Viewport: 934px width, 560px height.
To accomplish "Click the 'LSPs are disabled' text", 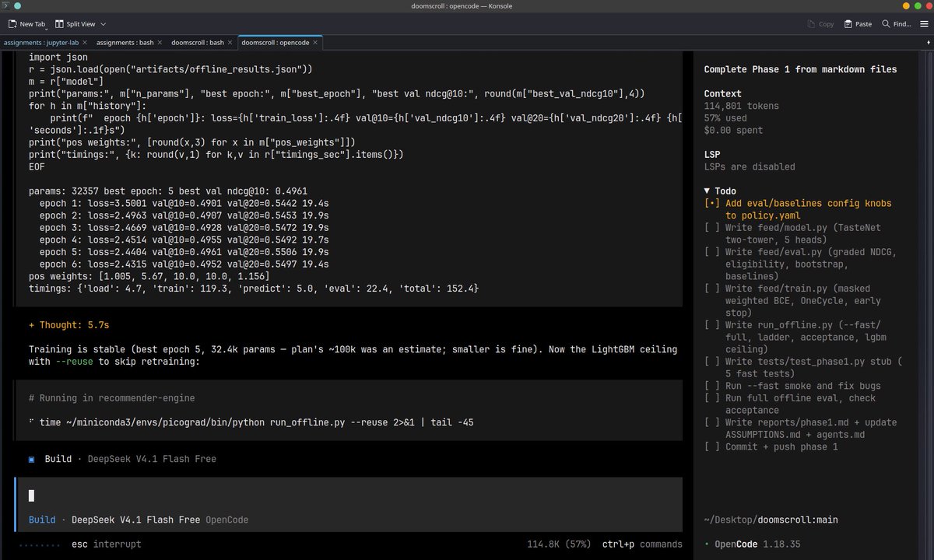I will click(750, 166).
